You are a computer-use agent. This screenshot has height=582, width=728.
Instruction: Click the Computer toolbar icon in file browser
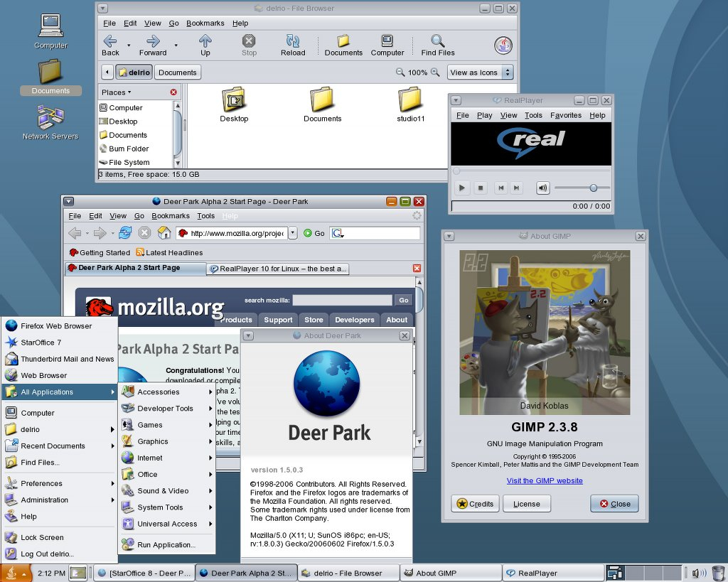(x=387, y=44)
